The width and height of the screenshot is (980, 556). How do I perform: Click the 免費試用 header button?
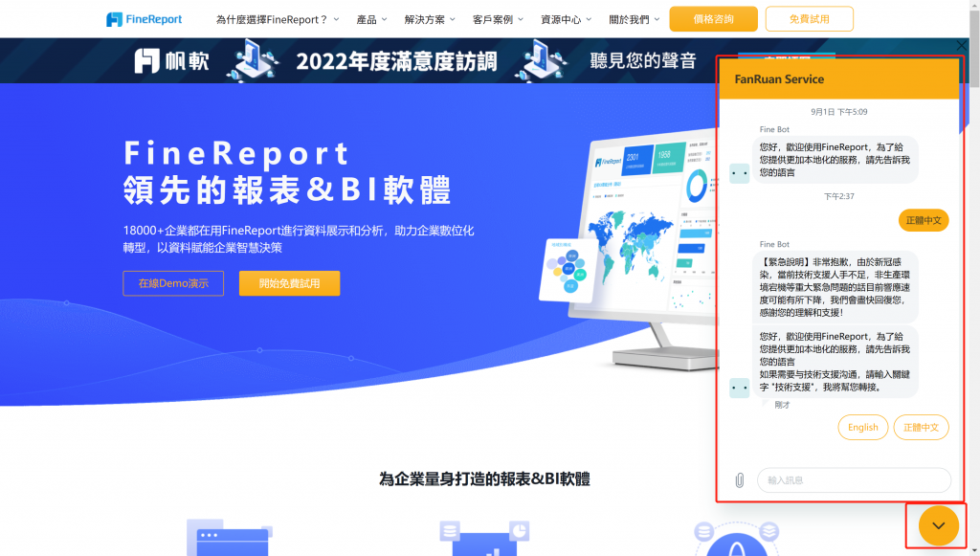809,19
